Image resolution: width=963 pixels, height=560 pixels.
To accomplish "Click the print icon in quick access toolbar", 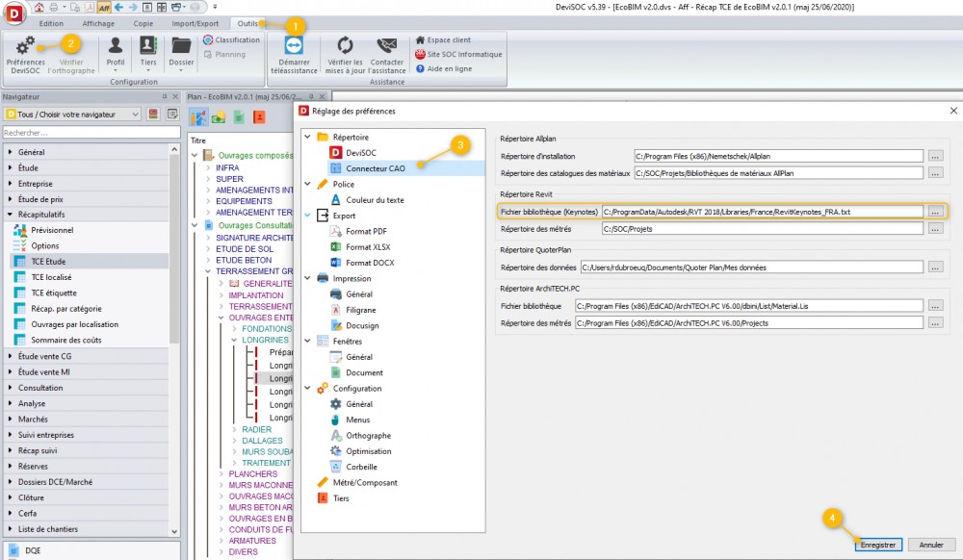I will point(54,8).
